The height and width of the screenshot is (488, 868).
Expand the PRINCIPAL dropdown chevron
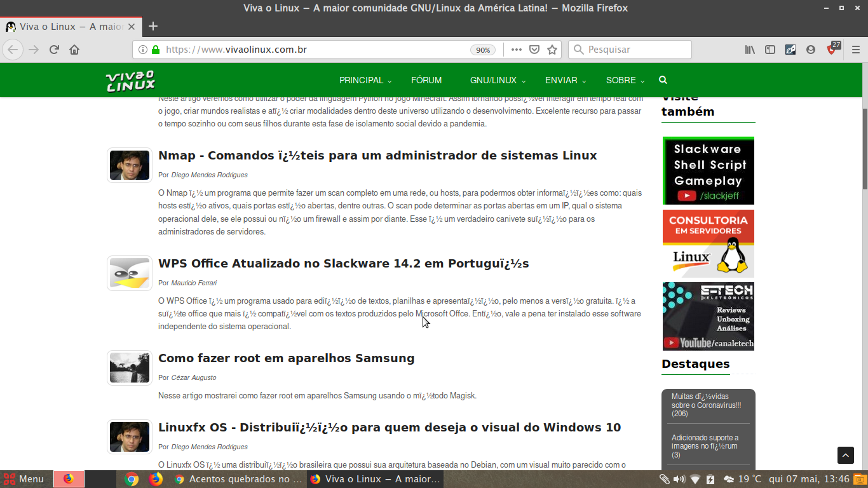point(390,81)
